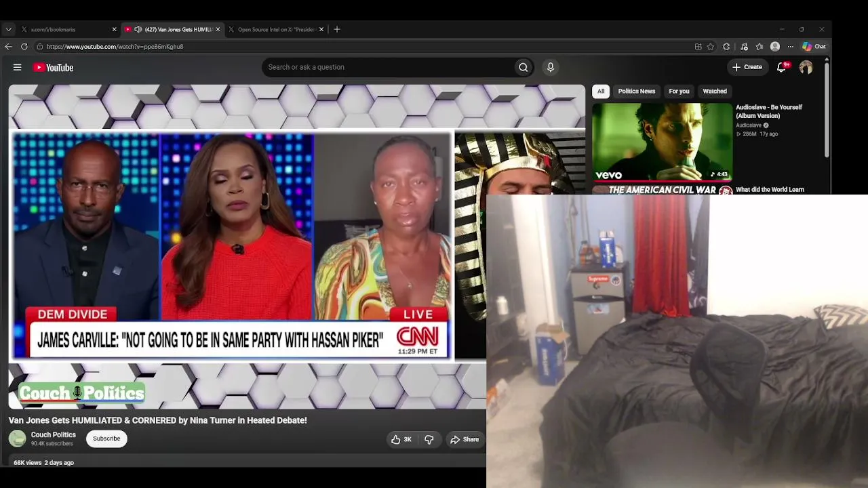Click the Create button

747,67
